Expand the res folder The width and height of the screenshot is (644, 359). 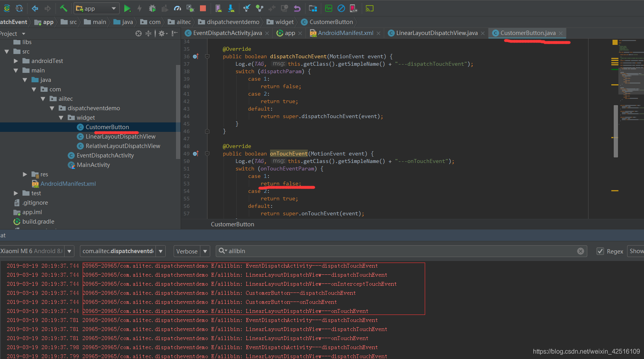point(25,174)
